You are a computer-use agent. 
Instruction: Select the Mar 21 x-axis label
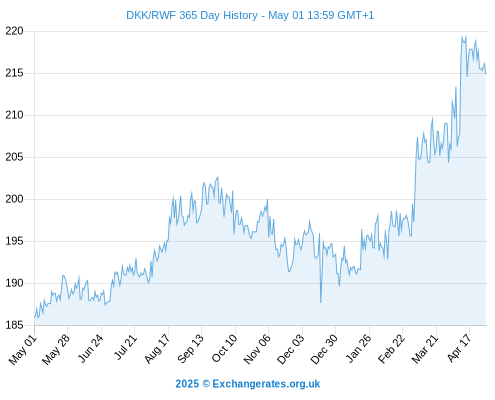[425, 349]
